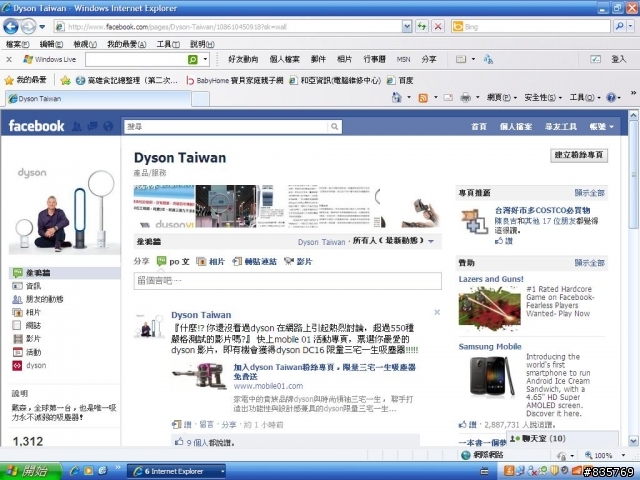Click the browser Forward arrow button
The height and width of the screenshot is (480, 640).
pyautogui.click(x=28, y=27)
